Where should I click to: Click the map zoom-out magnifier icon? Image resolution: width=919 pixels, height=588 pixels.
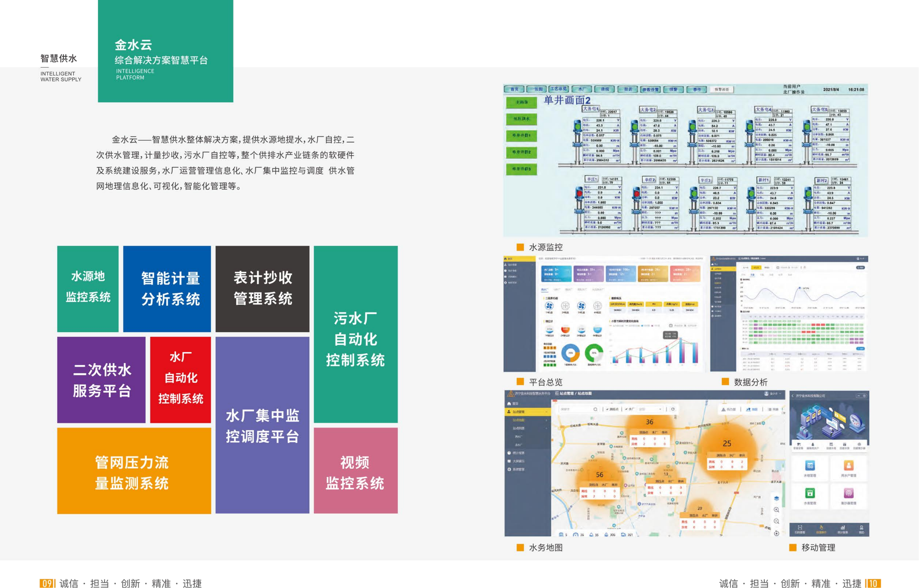[x=776, y=521]
